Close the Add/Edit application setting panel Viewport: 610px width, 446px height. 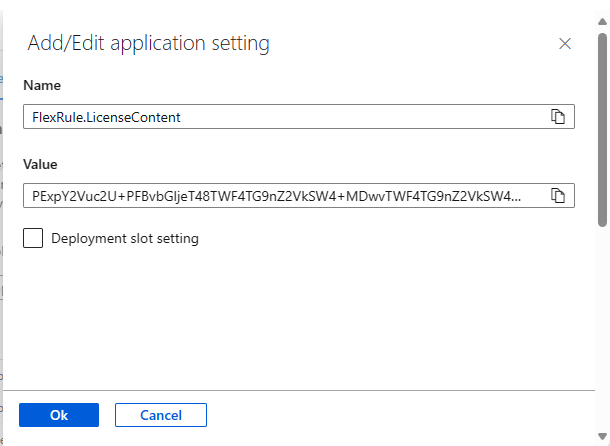[564, 44]
